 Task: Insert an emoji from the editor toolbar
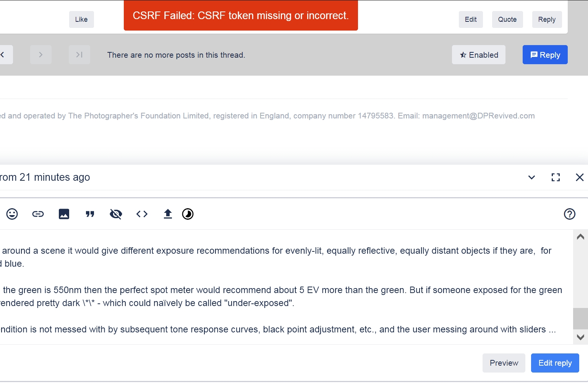12,214
